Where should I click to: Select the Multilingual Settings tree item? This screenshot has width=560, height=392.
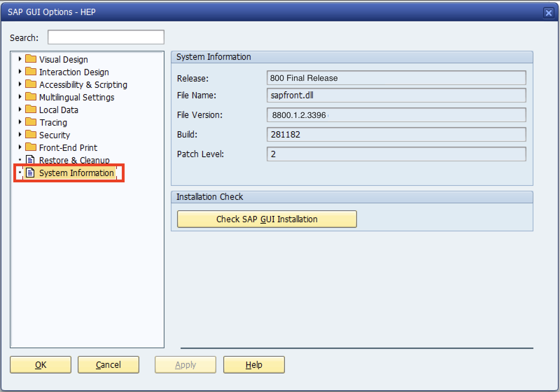coord(77,97)
